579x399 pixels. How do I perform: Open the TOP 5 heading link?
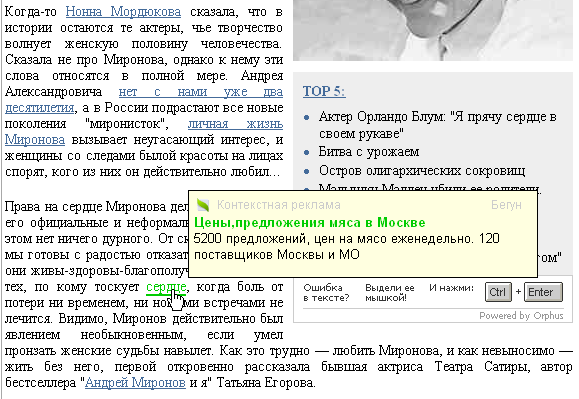[x=324, y=91]
